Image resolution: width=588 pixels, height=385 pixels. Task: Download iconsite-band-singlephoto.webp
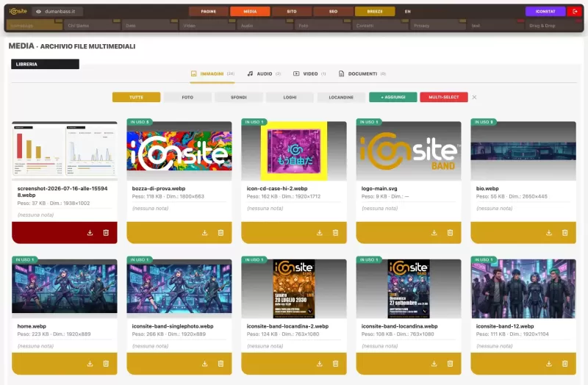coord(205,364)
